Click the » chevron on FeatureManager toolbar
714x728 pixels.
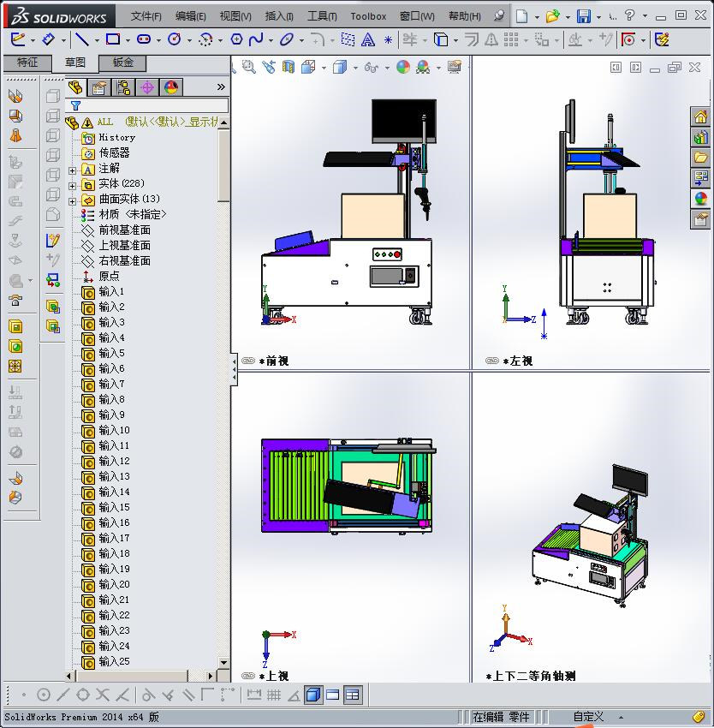point(220,87)
